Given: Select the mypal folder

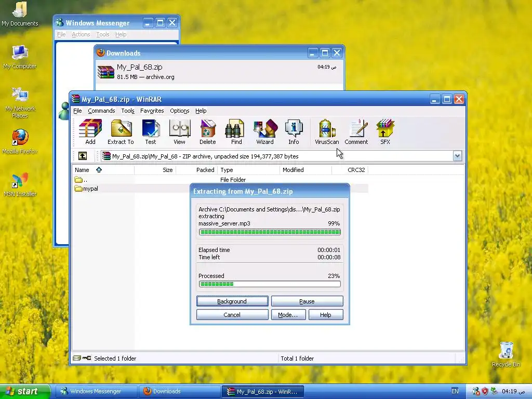Looking at the screenshot, I should (86, 188).
